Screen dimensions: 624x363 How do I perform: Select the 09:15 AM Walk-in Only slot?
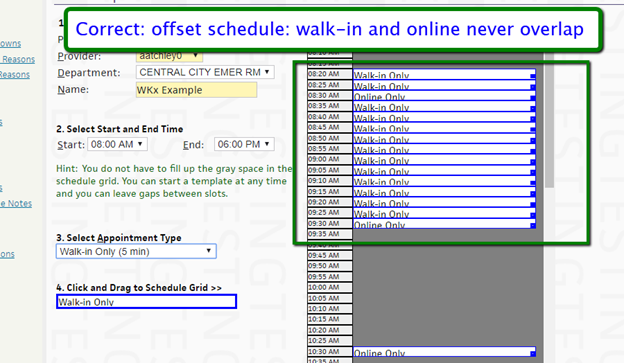pos(444,192)
